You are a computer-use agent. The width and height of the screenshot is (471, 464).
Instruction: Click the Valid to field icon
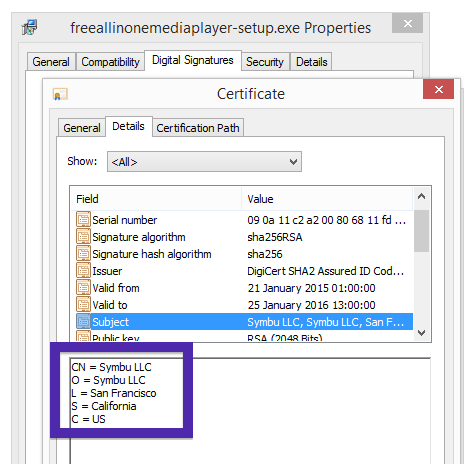(83, 305)
